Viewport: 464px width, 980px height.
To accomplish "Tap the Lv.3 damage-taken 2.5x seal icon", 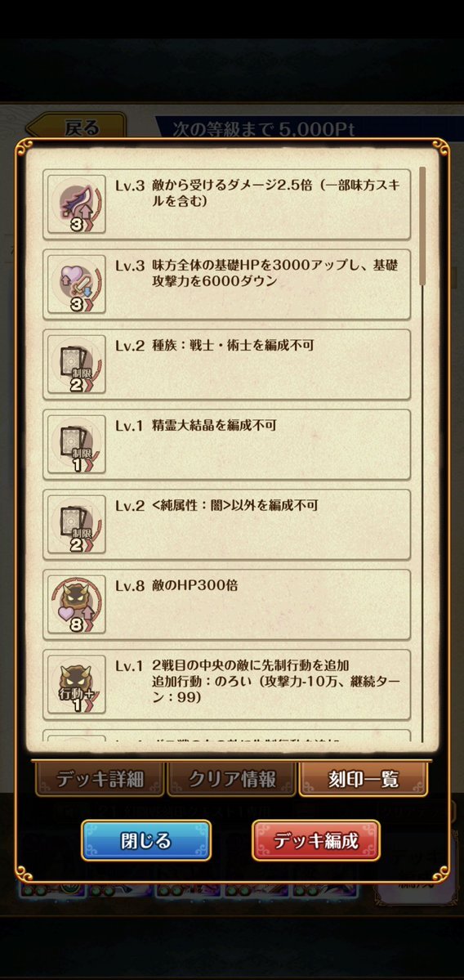I will [x=77, y=204].
